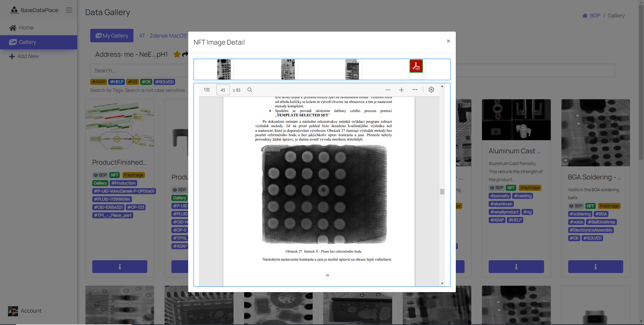This screenshot has height=325, width=644.
Task: Zoom out the PDF with minus icon
Action: pyautogui.click(x=388, y=90)
